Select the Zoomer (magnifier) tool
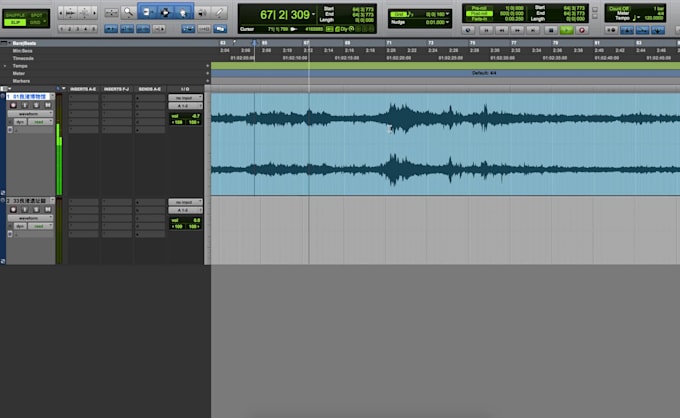The height and width of the screenshot is (418, 680). click(x=128, y=12)
